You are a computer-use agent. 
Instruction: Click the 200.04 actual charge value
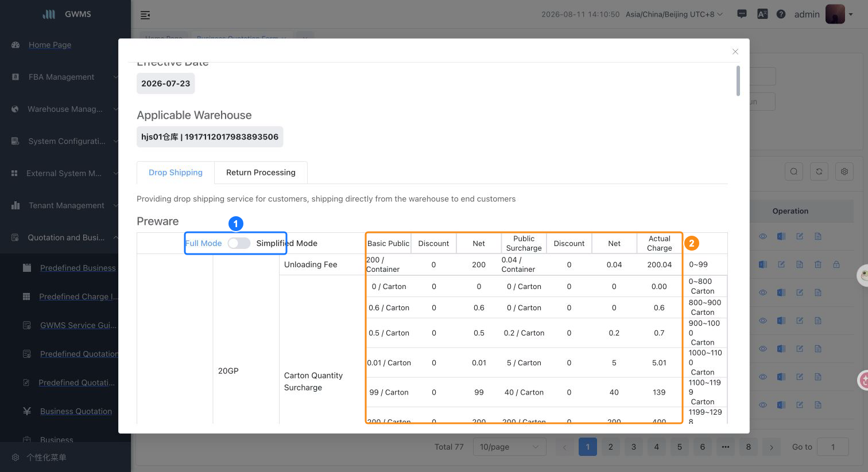click(x=660, y=264)
